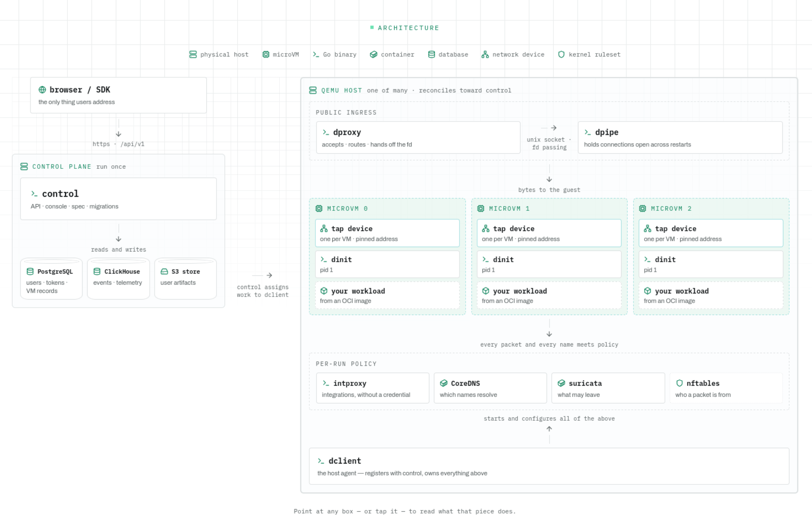Click 'starts and configures all of the above'
812x529 pixels.
click(549, 419)
